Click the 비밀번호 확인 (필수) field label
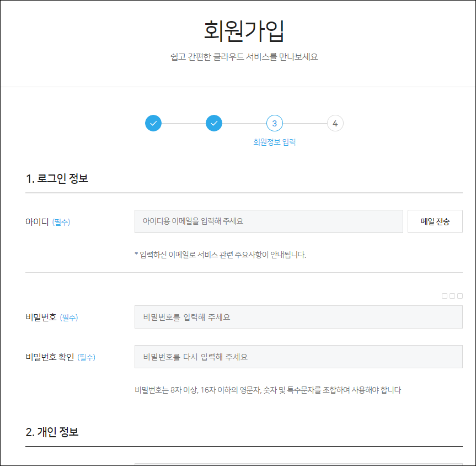The width and height of the screenshot is (476, 466). coord(61,357)
